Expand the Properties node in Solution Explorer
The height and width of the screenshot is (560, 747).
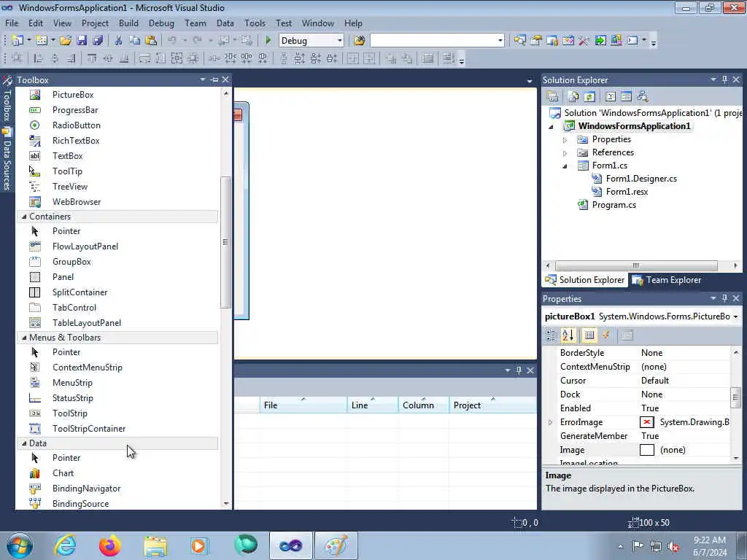tap(565, 140)
